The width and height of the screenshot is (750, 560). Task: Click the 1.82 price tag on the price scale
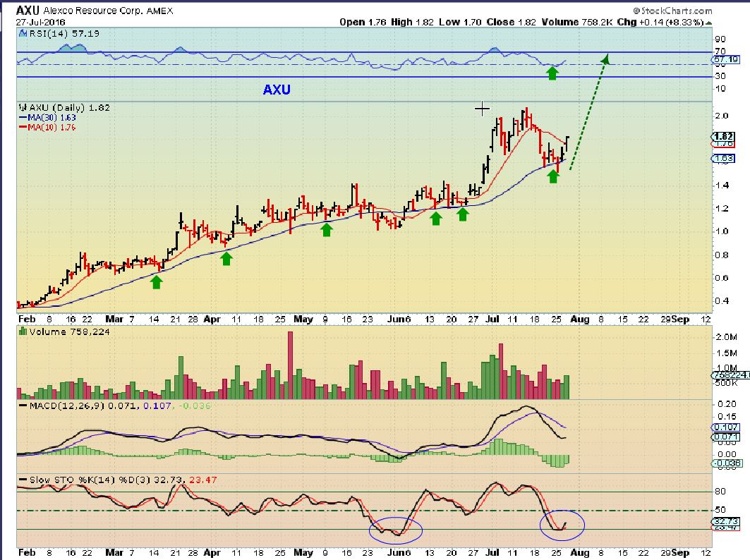[x=723, y=136]
